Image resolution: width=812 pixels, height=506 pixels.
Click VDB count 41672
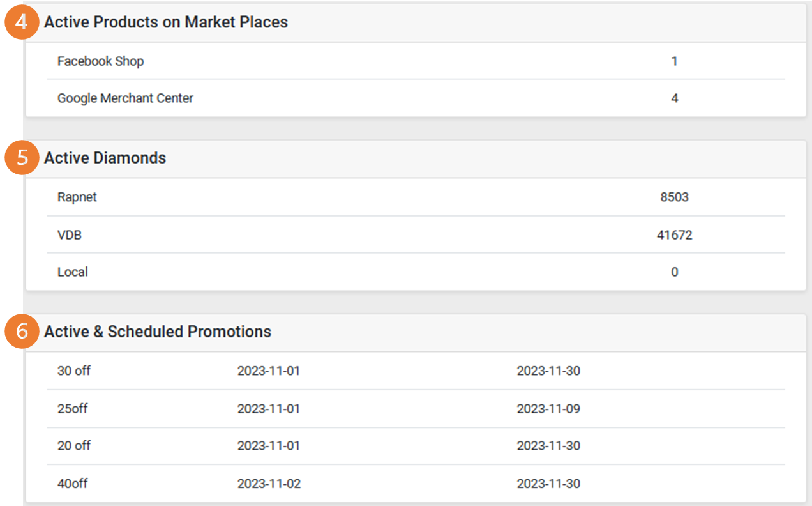675,235
